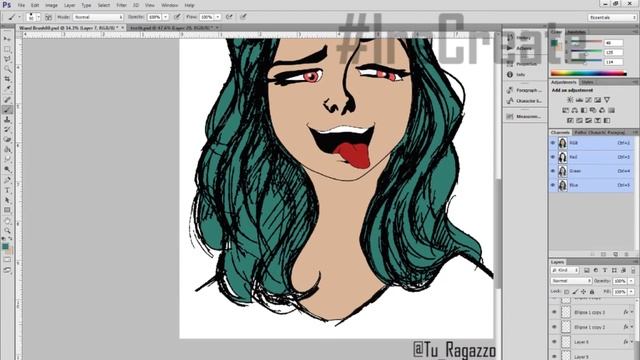Open the File menu
The width and height of the screenshot is (640, 360).
[21, 5]
